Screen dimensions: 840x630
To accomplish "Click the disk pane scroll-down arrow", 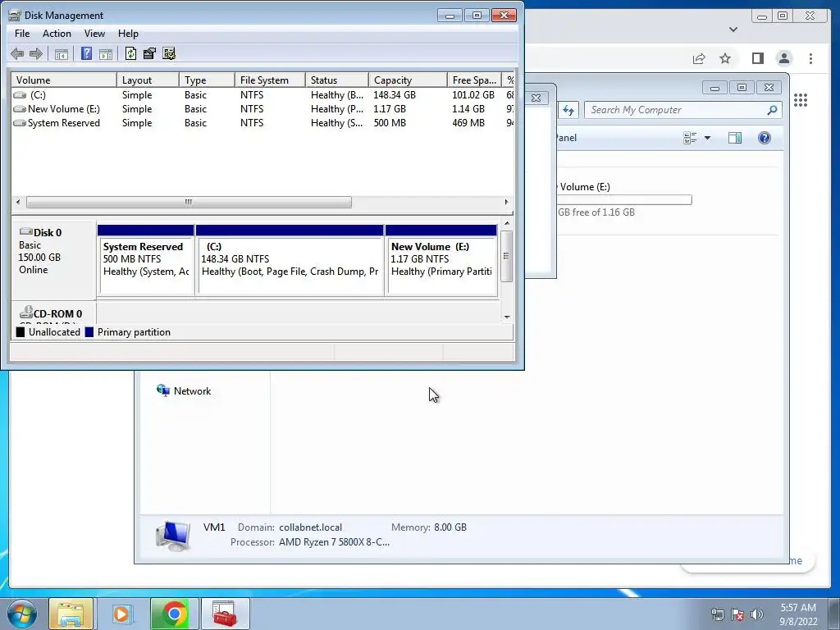I will pos(507,317).
